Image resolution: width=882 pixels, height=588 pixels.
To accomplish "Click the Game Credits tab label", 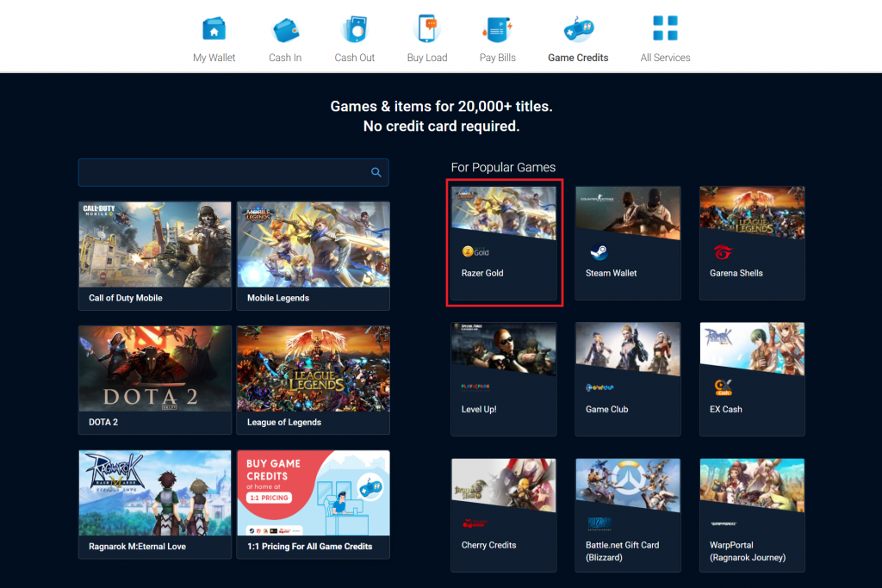I will [578, 58].
